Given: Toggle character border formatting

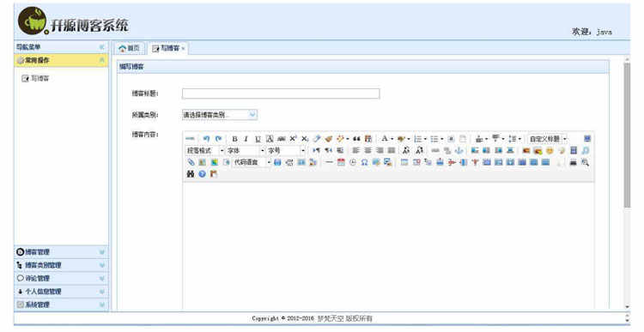Looking at the screenshot, I should pyautogui.click(x=270, y=139).
